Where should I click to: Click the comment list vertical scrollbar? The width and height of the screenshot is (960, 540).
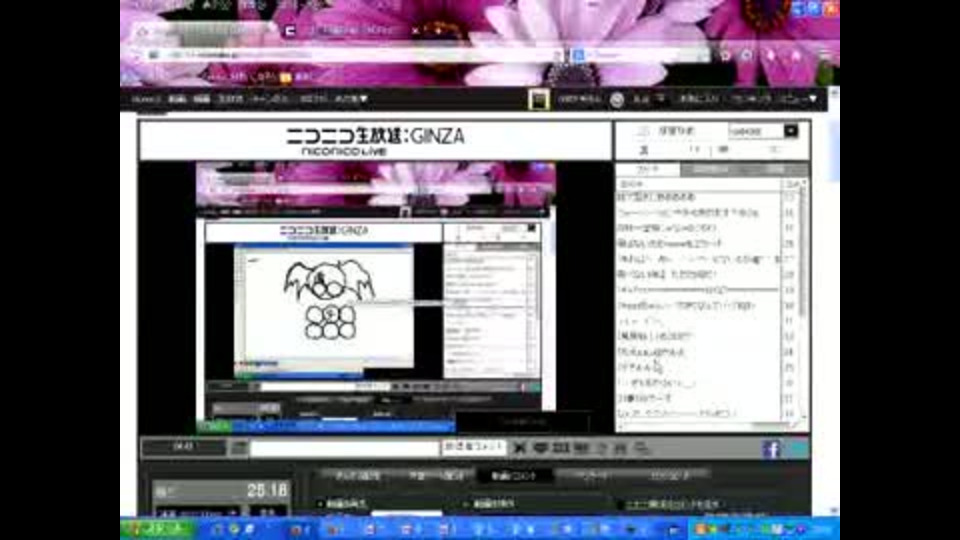pyautogui.click(x=803, y=300)
